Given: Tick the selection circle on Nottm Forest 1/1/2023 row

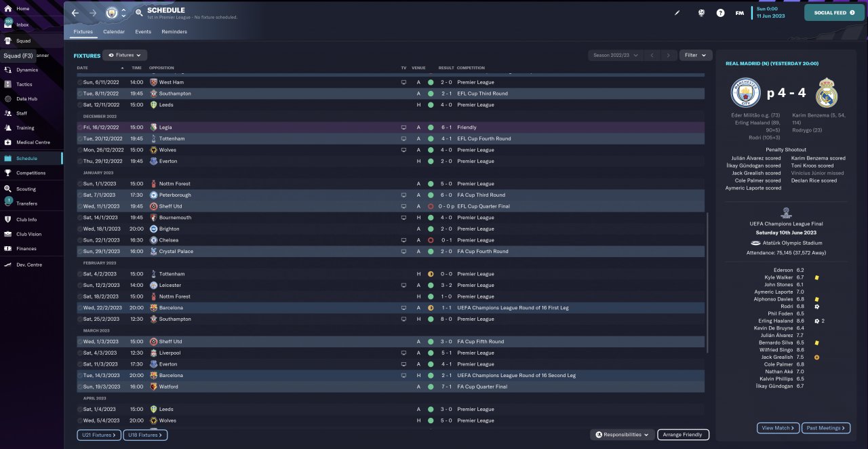Looking at the screenshot, I should pos(79,184).
